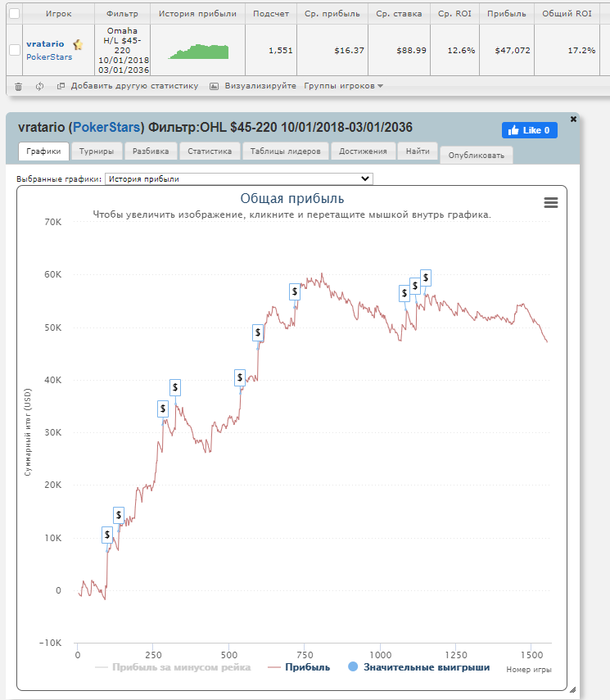Expand the Группы игроков dropdown

pyautogui.click(x=343, y=86)
